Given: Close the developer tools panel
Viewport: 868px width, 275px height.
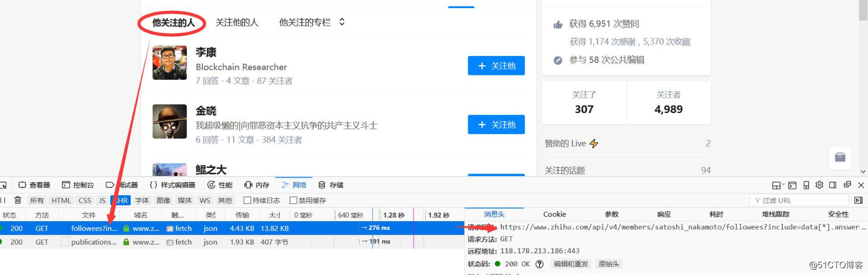Looking at the screenshot, I should (x=861, y=185).
